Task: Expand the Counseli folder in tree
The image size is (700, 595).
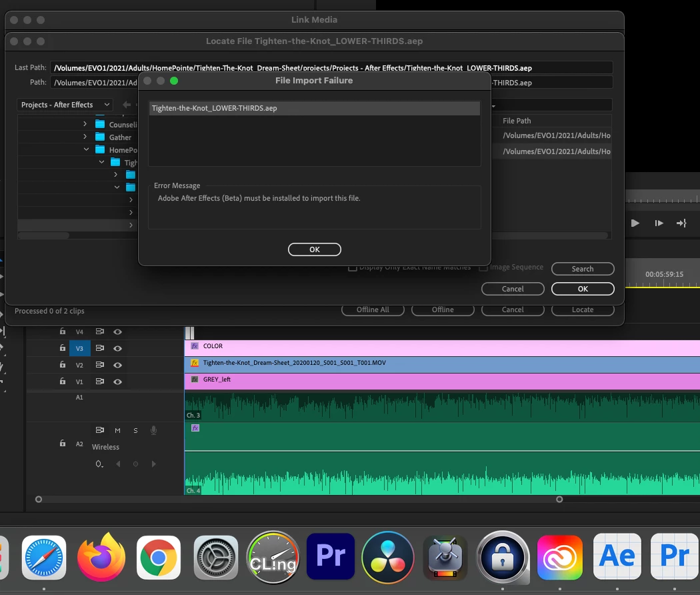Action: point(85,123)
